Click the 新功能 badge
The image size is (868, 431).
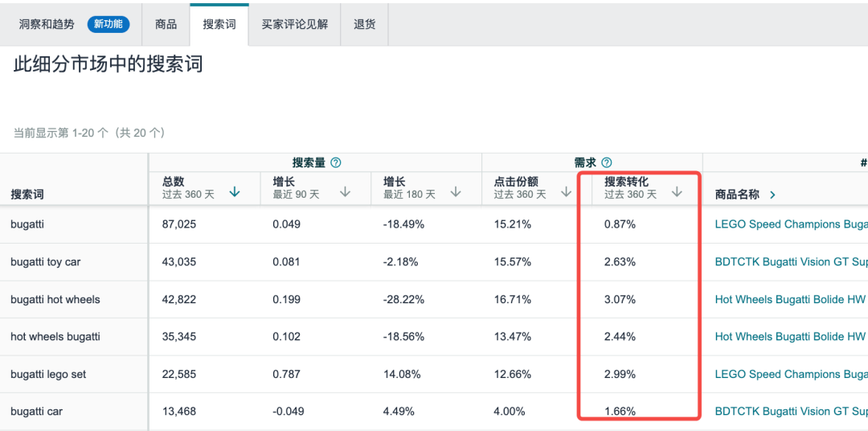(x=108, y=24)
